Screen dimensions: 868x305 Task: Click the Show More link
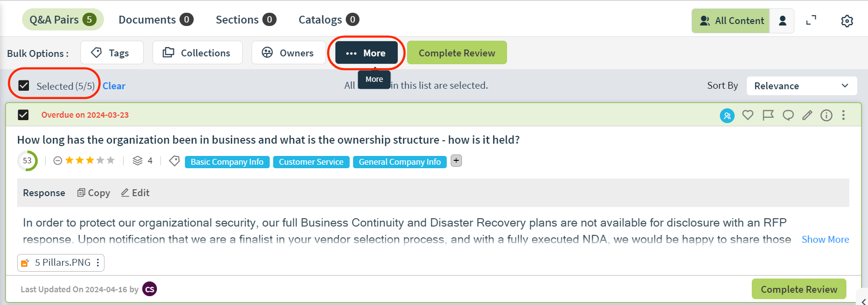coord(825,239)
